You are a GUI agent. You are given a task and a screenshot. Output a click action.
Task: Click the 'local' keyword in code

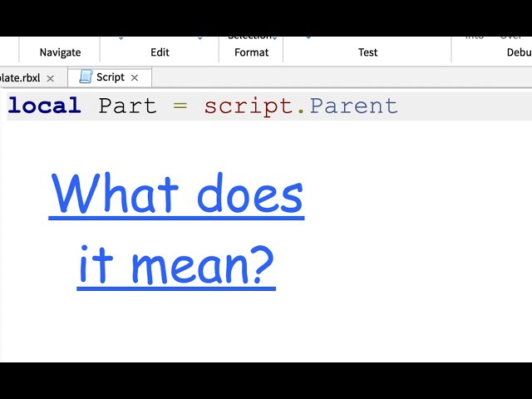(44, 106)
